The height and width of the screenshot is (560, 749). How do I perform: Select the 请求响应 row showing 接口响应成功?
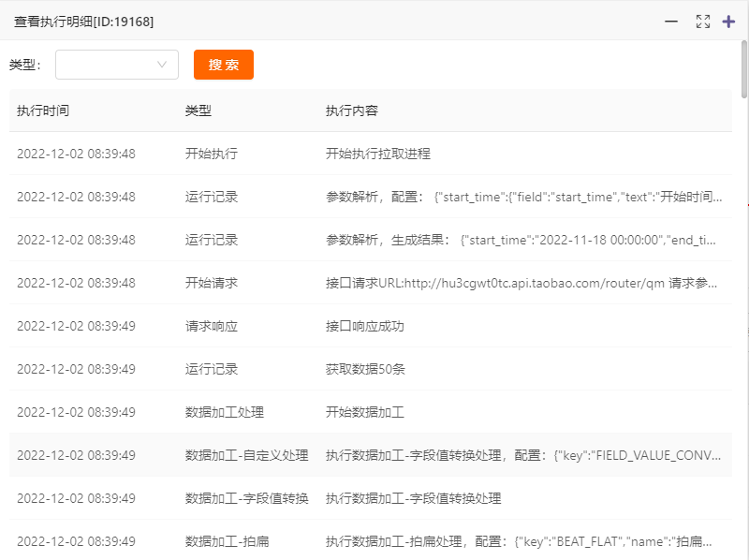[374, 327]
